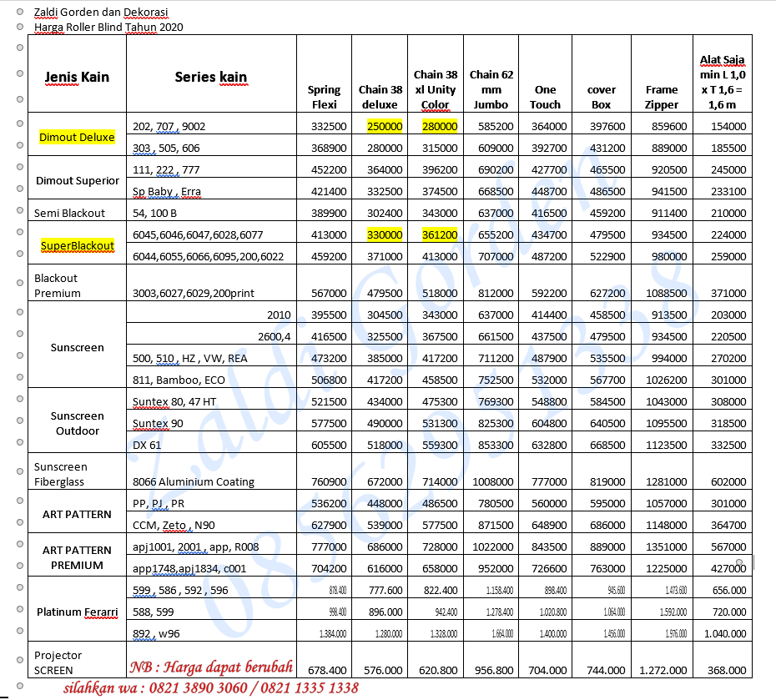The width and height of the screenshot is (776, 700).
Task: Click the outline bullet beside "Zaldi Gorden dan Dekorasi"
Action: (20, 12)
